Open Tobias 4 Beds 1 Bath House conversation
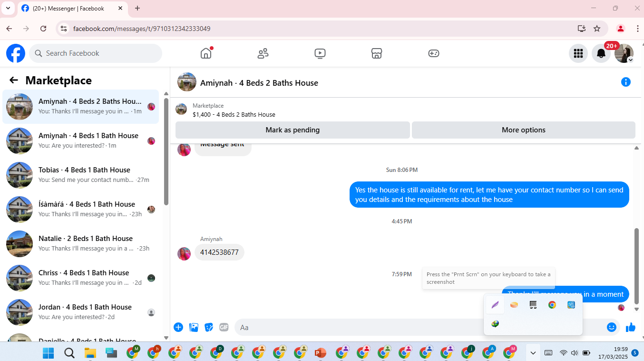 click(x=81, y=175)
